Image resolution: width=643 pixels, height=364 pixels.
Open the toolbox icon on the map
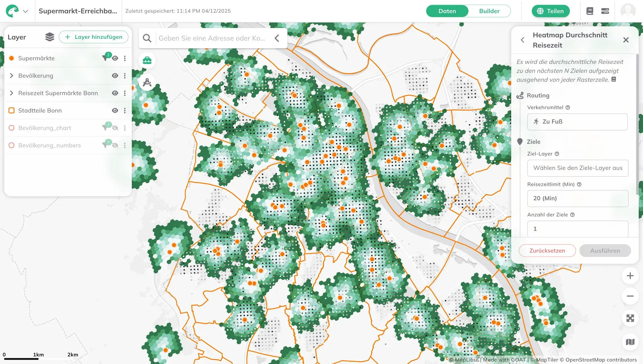147,61
